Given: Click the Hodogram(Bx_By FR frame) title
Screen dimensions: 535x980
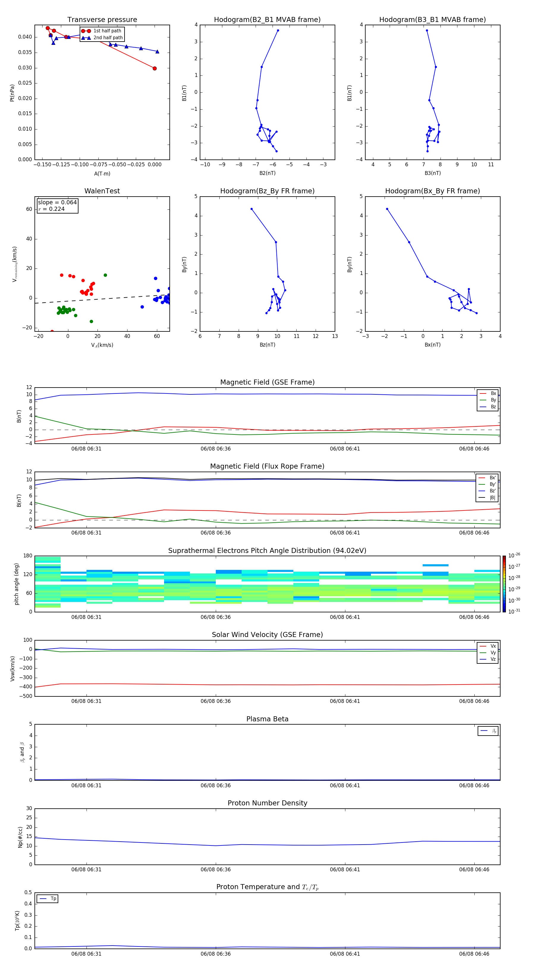Looking at the screenshot, I should tap(432, 191).
